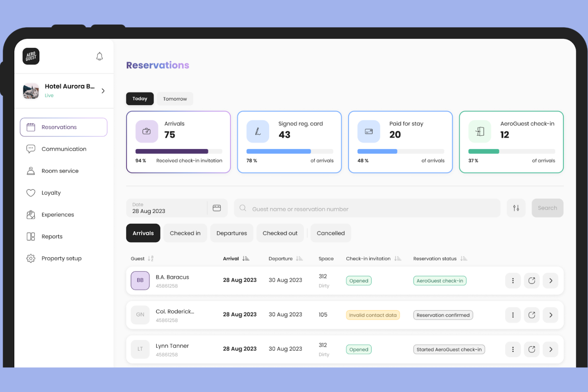588x392 pixels.
Task: Sort the table by Arrival date
Action: (246, 258)
